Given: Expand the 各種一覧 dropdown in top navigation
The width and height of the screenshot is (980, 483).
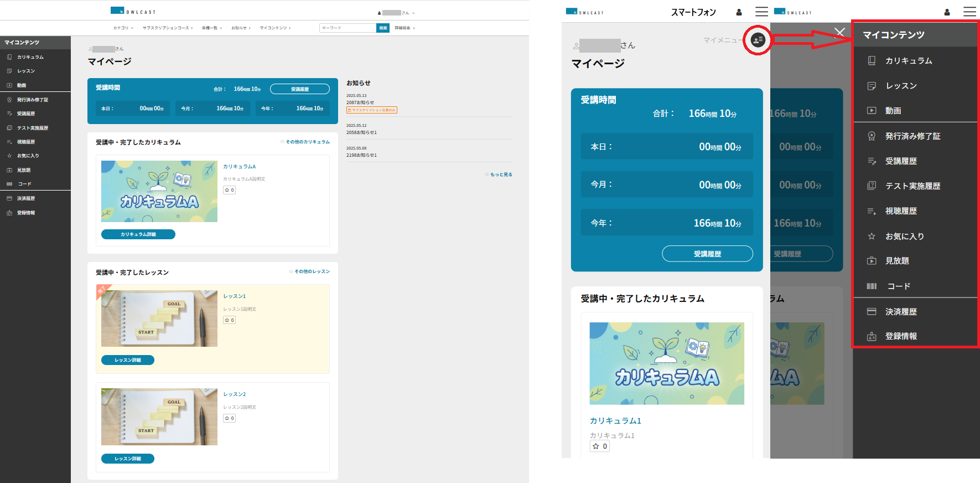Looking at the screenshot, I should click(211, 28).
